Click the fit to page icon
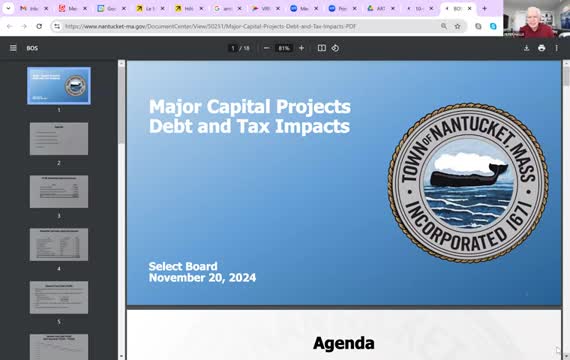This screenshot has width=570, height=360. pos(322,48)
